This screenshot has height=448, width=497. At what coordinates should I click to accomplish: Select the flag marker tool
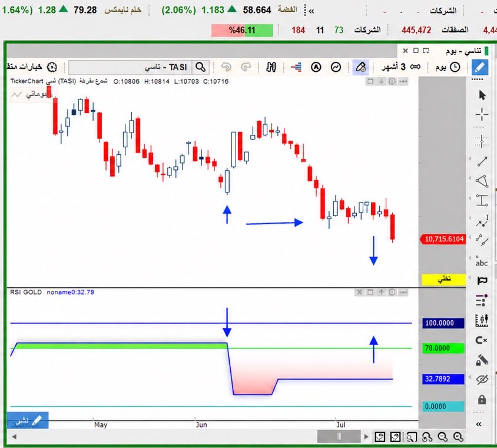482,280
